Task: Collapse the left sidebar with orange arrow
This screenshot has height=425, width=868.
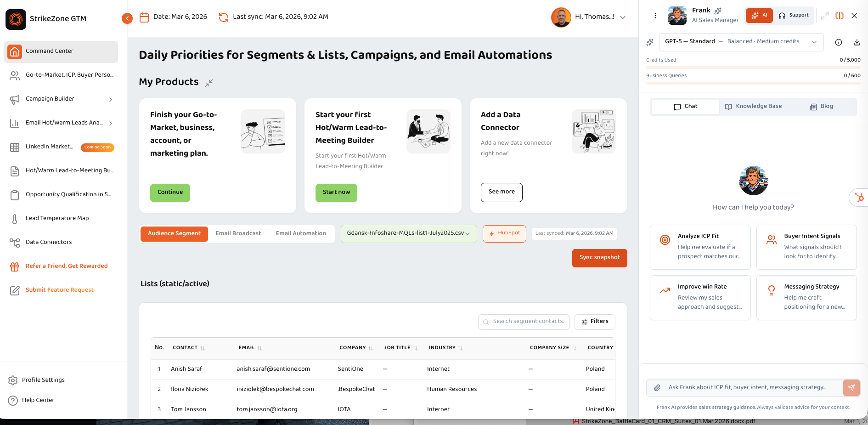Action: click(x=127, y=18)
